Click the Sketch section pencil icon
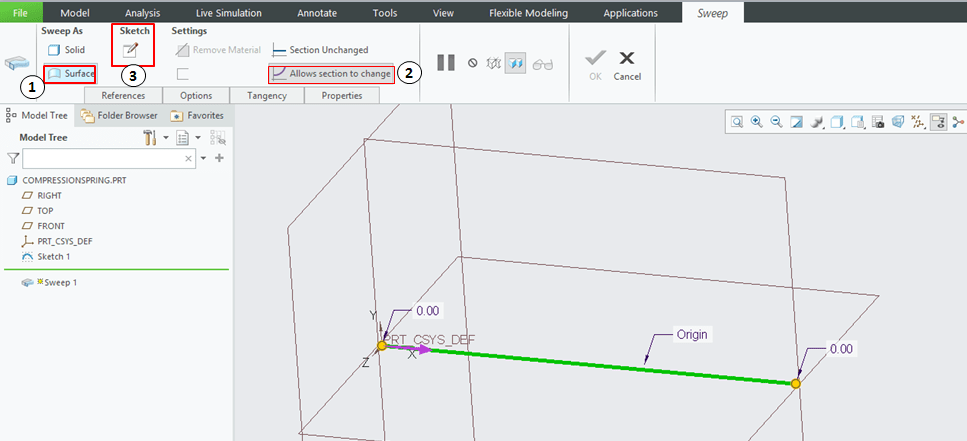The width and height of the screenshot is (967, 441). (131, 50)
